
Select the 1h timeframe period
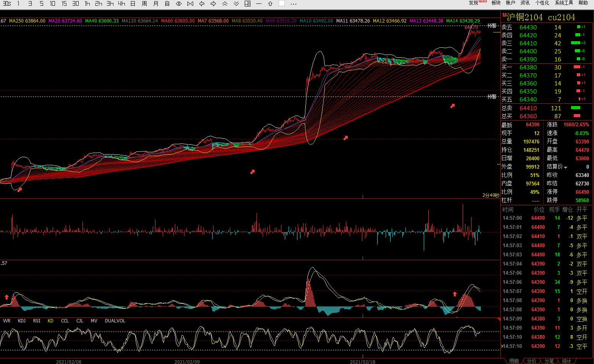87,4
